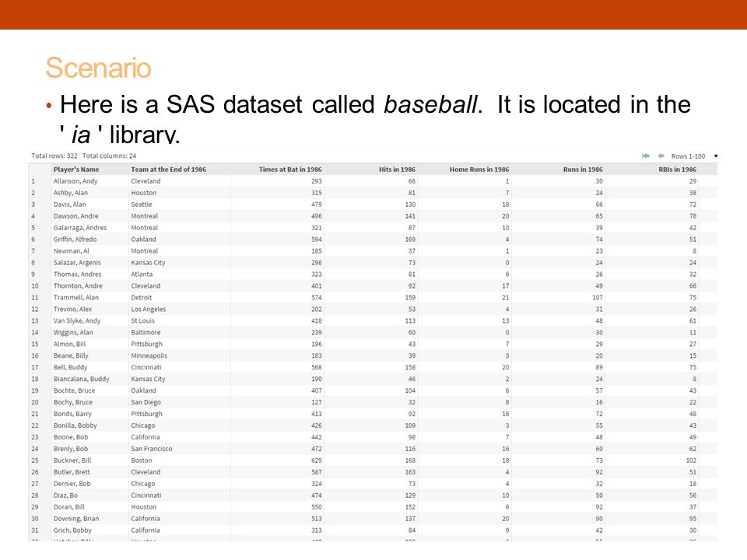Screen dimensions: 747x560
Task: Select the Atlanta team cell
Action: (142, 275)
